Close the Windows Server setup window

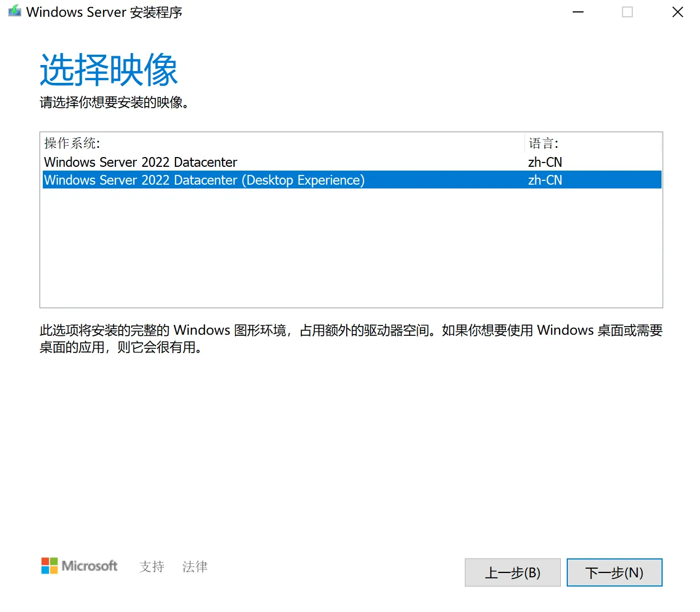[x=677, y=12]
